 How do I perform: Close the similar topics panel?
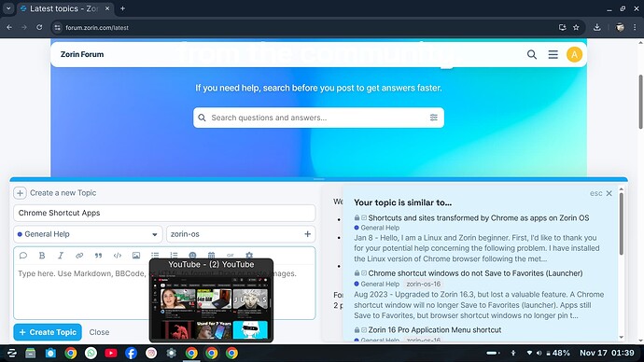609,193
